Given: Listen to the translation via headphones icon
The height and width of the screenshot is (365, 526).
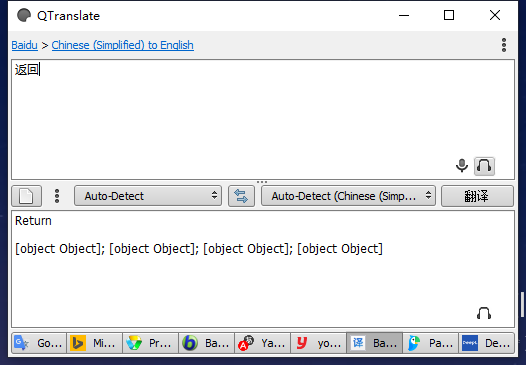Looking at the screenshot, I should pos(484,313).
